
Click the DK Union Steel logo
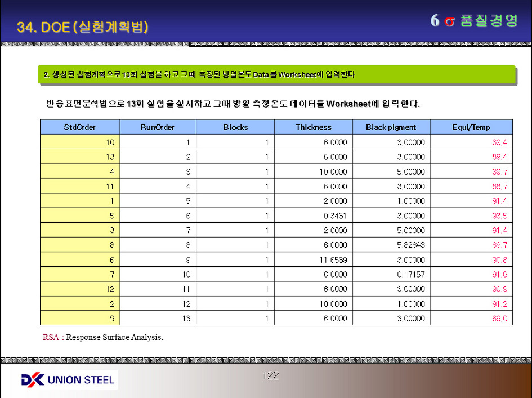(x=68, y=379)
